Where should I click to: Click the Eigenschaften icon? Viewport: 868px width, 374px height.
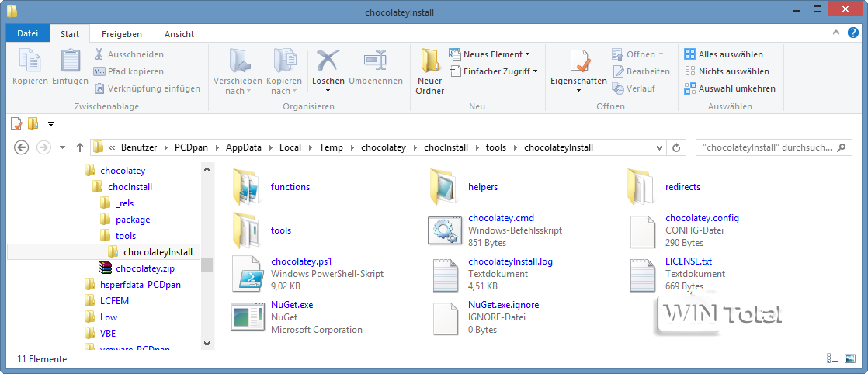tap(578, 61)
